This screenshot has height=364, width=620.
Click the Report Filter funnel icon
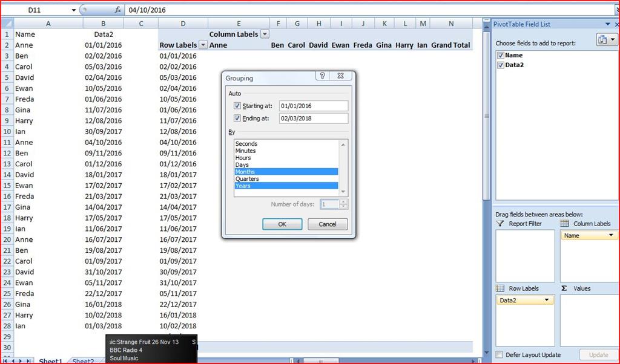point(500,224)
